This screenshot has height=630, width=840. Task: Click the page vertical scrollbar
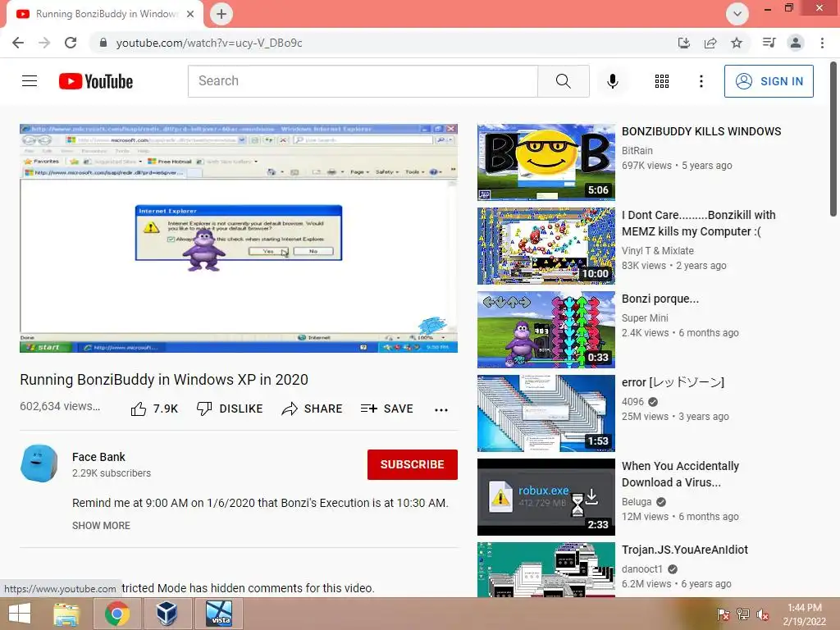tap(833, 139)
